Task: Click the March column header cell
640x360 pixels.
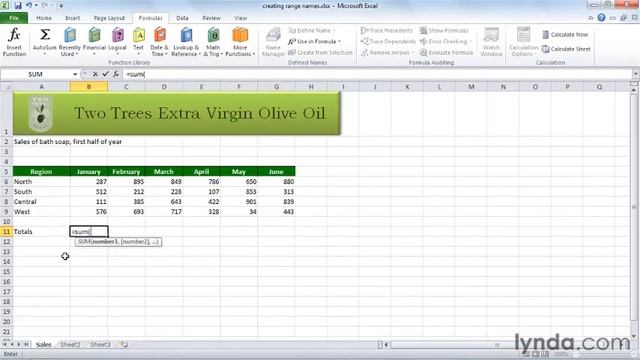Action: point(164,171)
